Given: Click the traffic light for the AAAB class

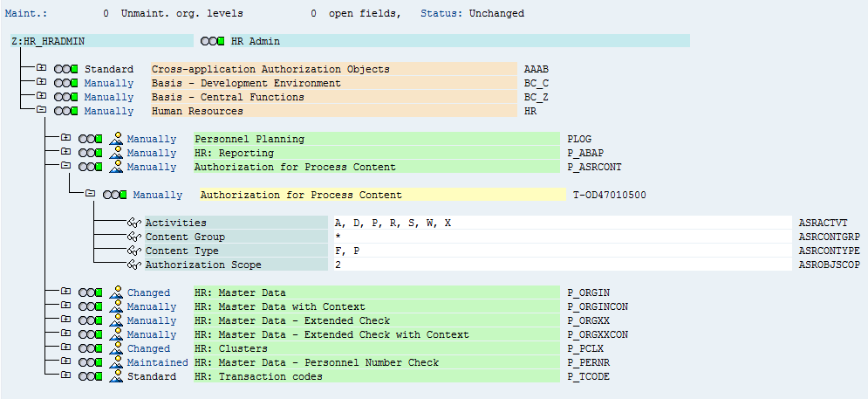Looking at the screenshot, I should coord(66,69).
